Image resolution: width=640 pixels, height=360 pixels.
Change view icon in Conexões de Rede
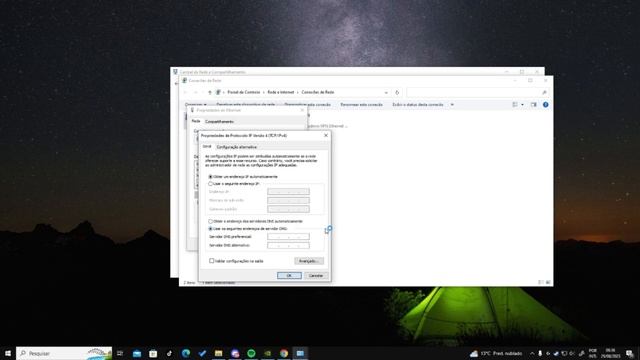515,105
